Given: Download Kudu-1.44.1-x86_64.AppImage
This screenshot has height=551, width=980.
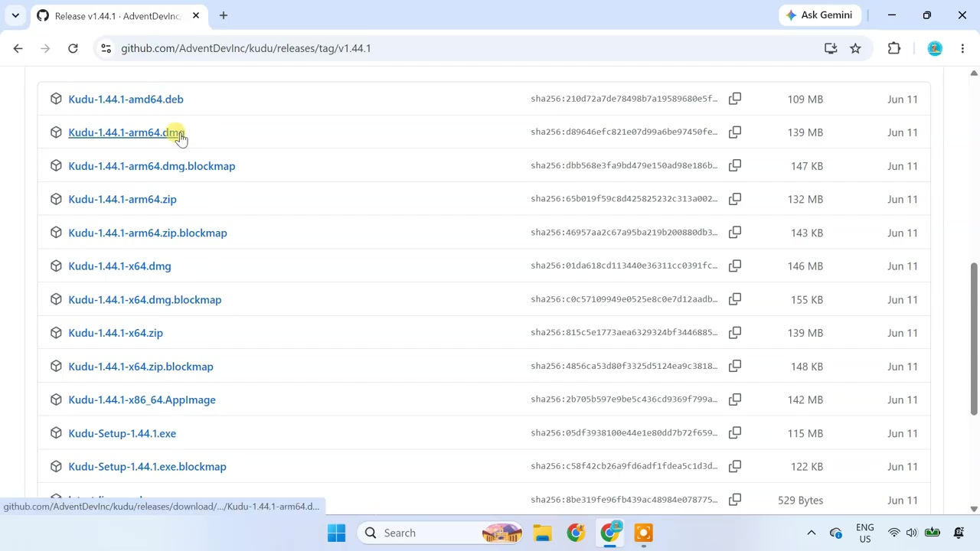Looking at the screenshot, I should [142, 399].
